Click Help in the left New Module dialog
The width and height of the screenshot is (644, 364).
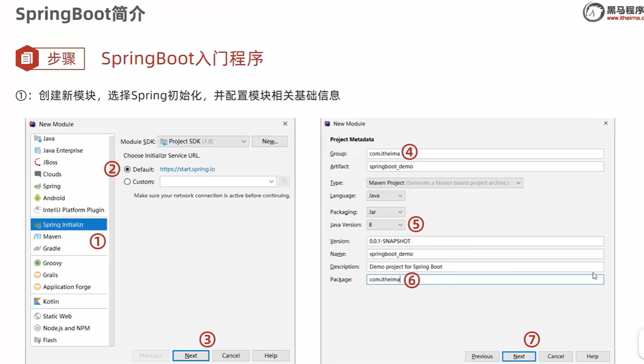pyautogui.click(x=271, y=356)
